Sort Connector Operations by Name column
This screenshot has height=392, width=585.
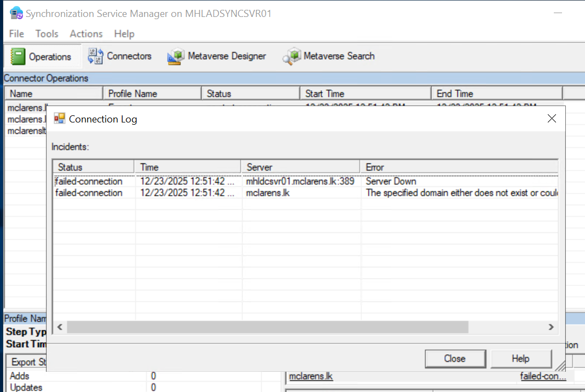(x=54, y=93)
